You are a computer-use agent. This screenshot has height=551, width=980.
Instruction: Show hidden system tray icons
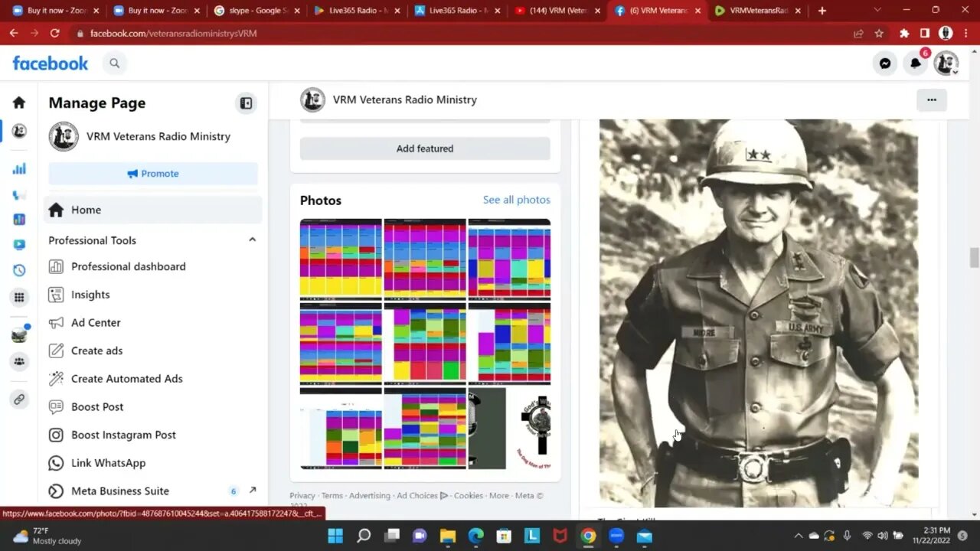pos(798,536)
